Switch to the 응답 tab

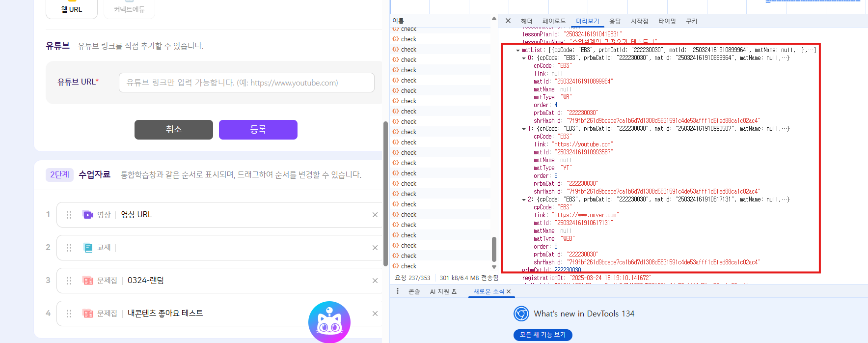[615, 21]
